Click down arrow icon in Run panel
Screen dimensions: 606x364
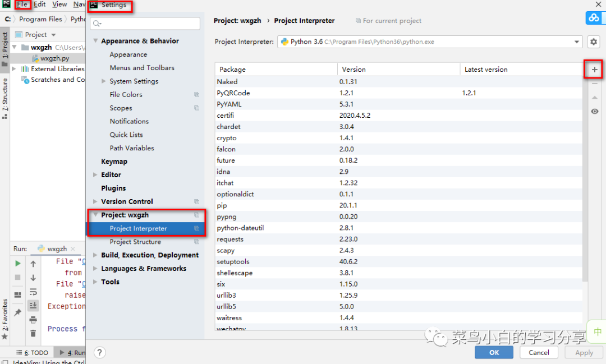(x=33, y=278)
